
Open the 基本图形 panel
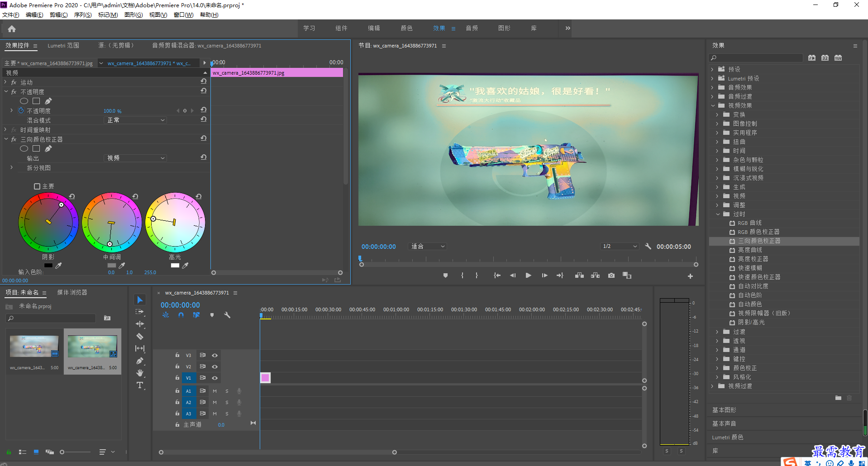(724, 410)
